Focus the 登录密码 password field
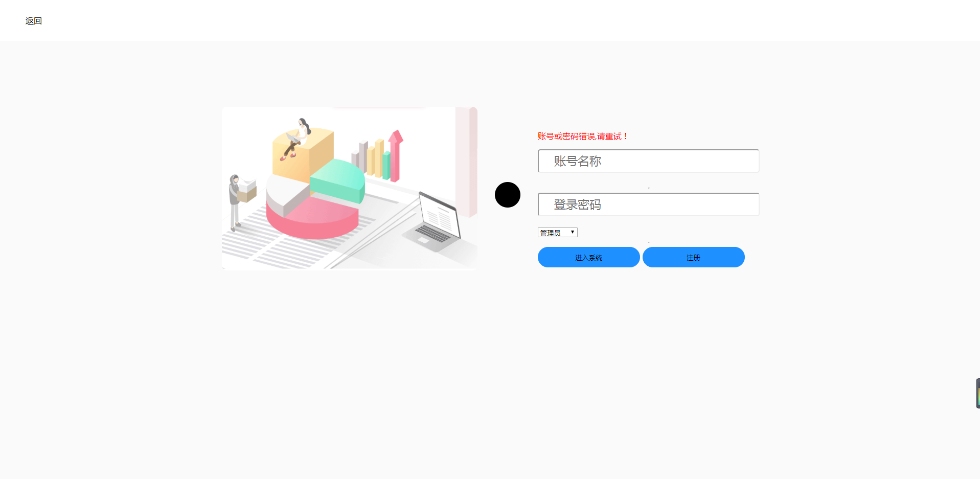 coord(648,204)
